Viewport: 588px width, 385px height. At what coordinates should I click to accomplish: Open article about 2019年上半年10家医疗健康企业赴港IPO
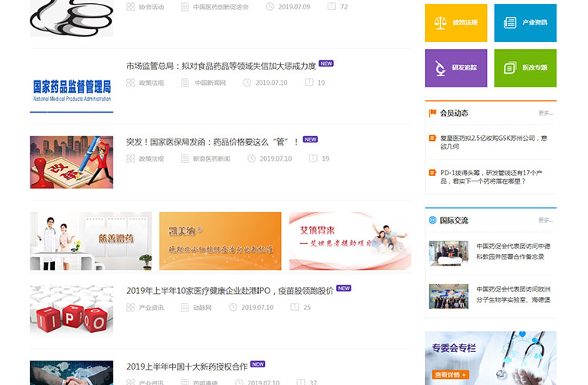(x=230, y=290)
